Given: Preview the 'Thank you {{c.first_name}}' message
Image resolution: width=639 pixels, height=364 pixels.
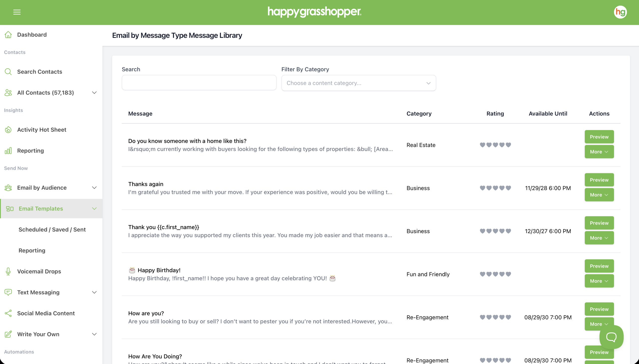Looking at the screenshot, I should click(x=599, y=223).
